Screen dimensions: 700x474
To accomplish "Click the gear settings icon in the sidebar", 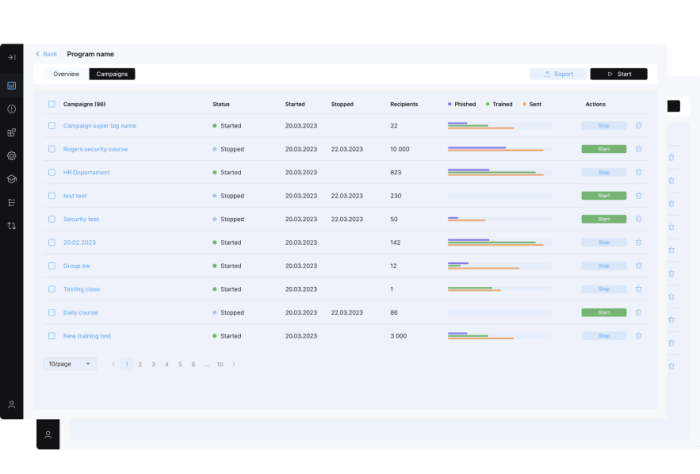I will (12, 156).
